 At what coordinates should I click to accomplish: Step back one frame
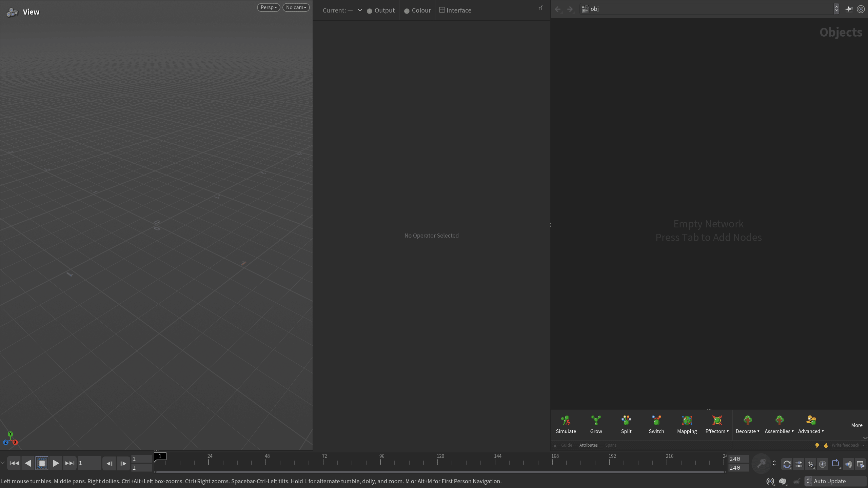pos(109,464)
